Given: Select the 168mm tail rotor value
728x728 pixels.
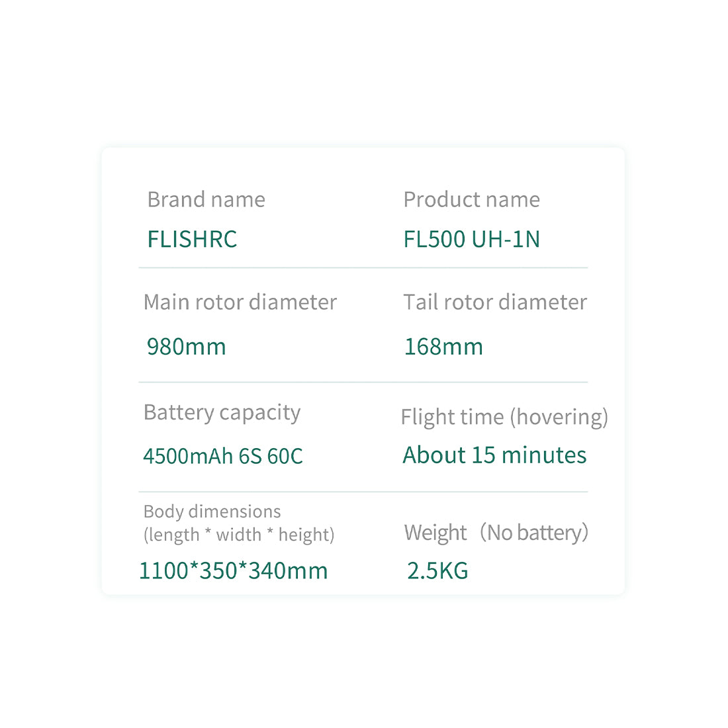Looking at the screenshot, I should tap(443, 346).
